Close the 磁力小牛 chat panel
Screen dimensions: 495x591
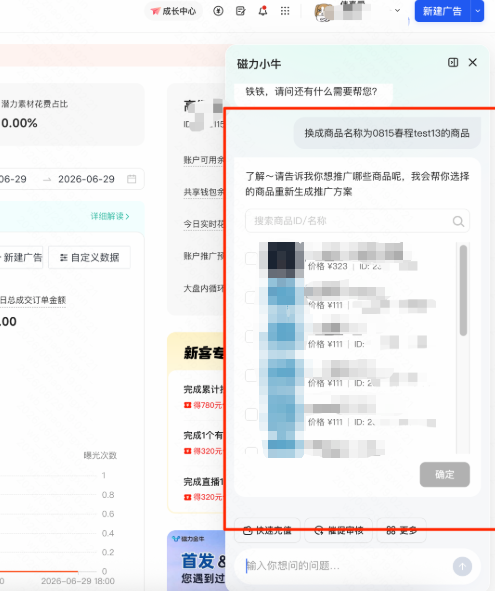(472, 63)
